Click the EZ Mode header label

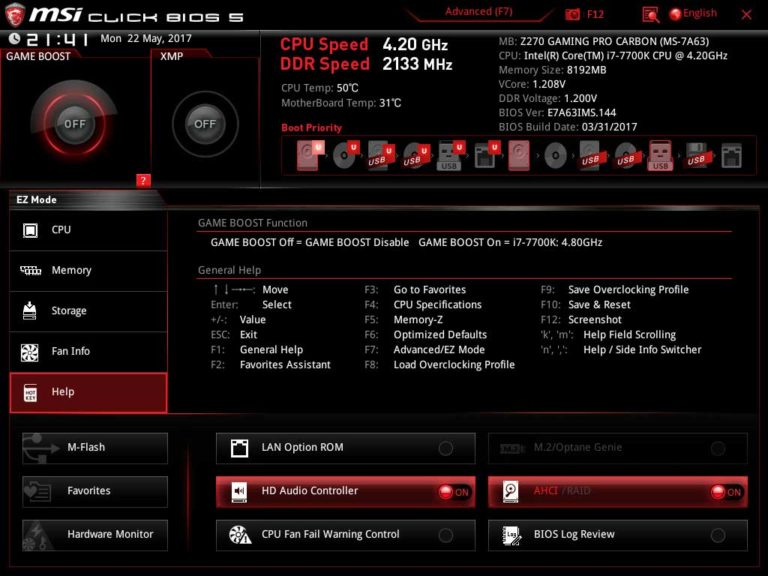[x=37, y=200]
